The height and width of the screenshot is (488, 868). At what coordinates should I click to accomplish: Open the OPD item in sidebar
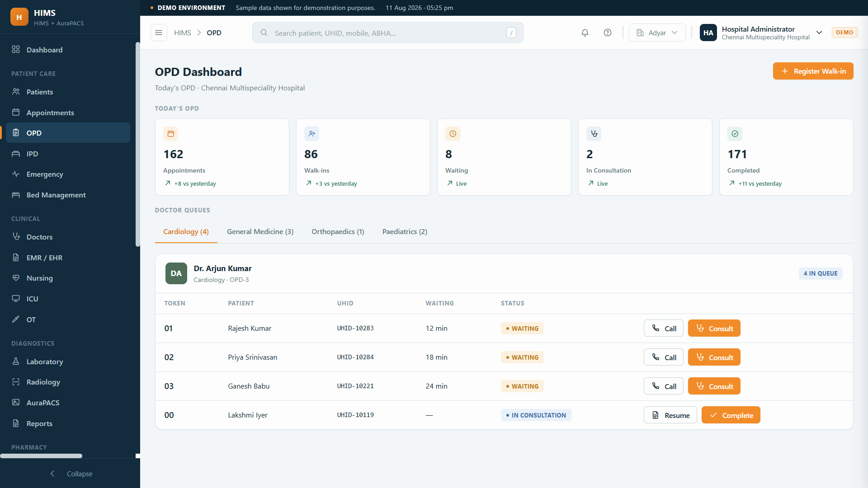(68, 133)
